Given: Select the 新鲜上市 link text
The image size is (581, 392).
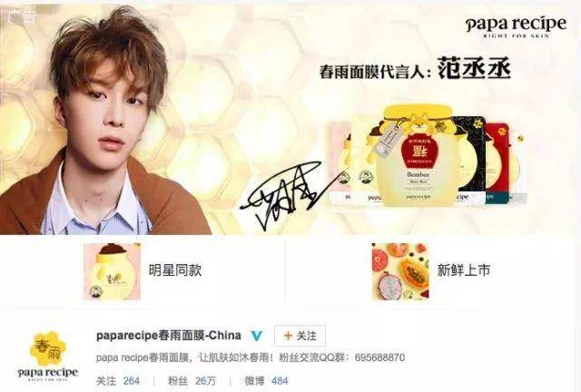Looking at the screenshot, I should pos(464,270).
